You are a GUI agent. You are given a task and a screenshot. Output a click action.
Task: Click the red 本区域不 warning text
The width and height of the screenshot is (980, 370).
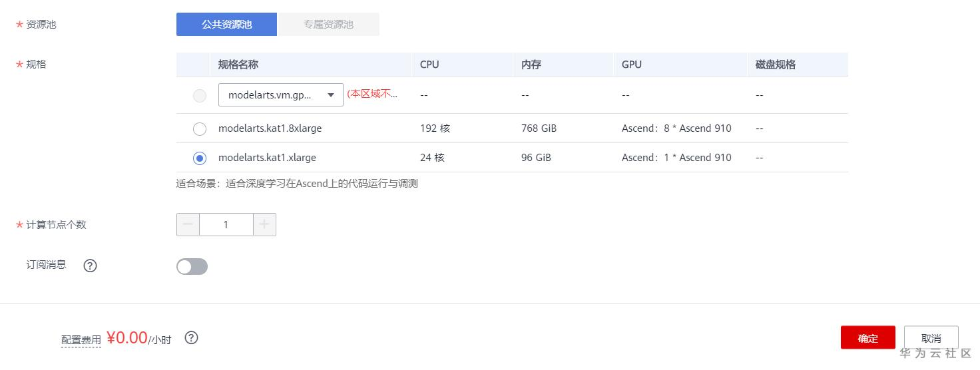[372, 94]
